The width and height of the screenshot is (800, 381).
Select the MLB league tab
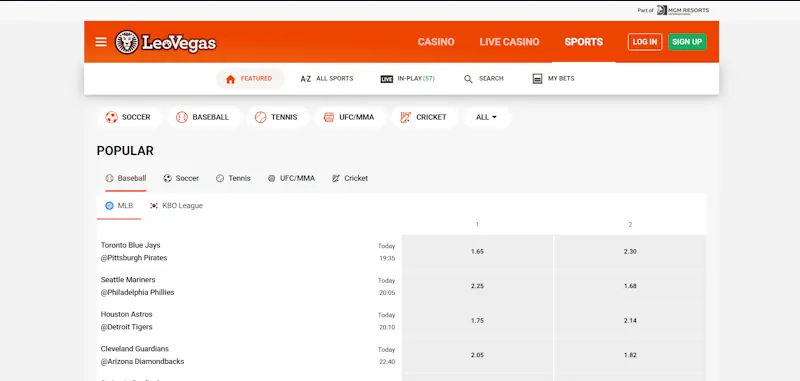[119, 206]
